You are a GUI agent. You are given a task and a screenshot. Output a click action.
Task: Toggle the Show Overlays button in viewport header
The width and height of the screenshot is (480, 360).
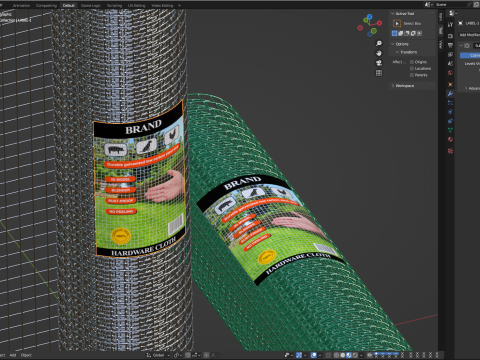coord(314,355)
